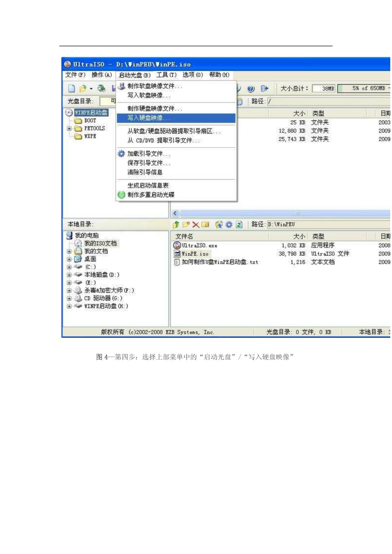Expand the PETOOLS folder node

coord(69,129)
